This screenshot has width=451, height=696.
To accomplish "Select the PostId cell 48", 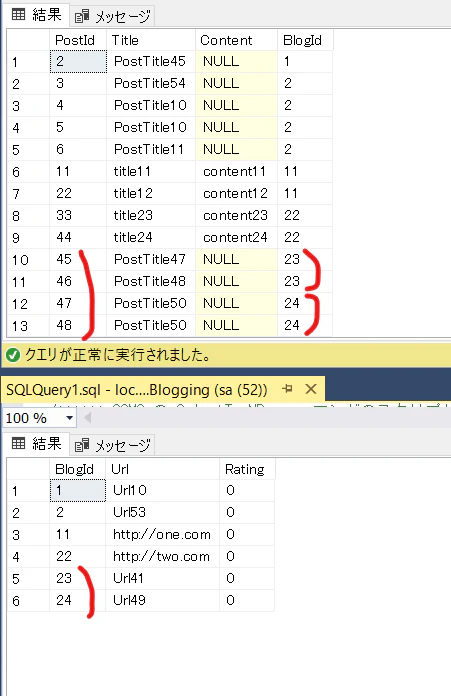I will pyautogui.click(x=78, y=325).
